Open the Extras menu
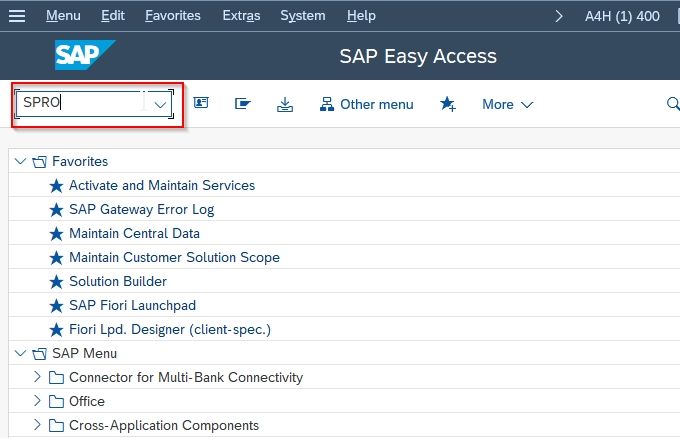 pos(241,16)
